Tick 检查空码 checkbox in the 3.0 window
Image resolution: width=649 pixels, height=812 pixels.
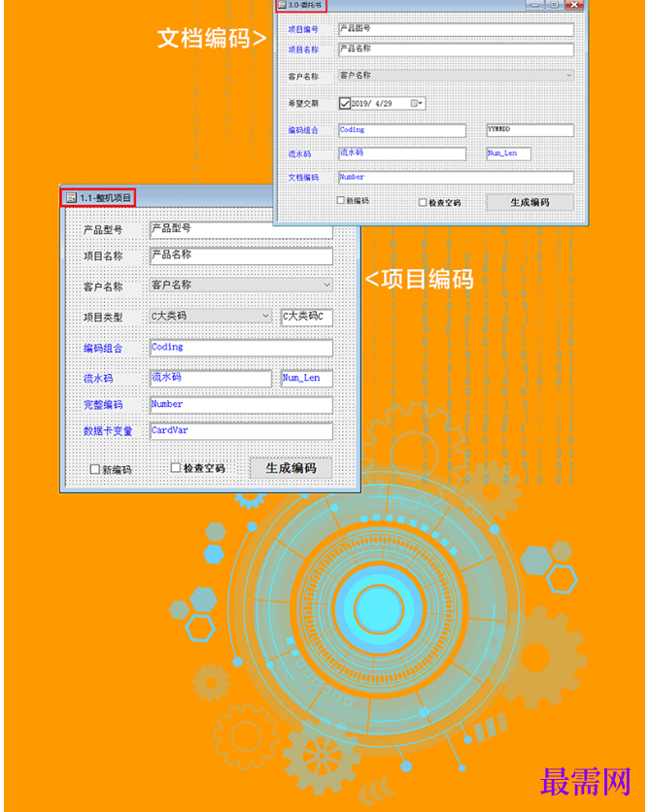tap(423, 202)
